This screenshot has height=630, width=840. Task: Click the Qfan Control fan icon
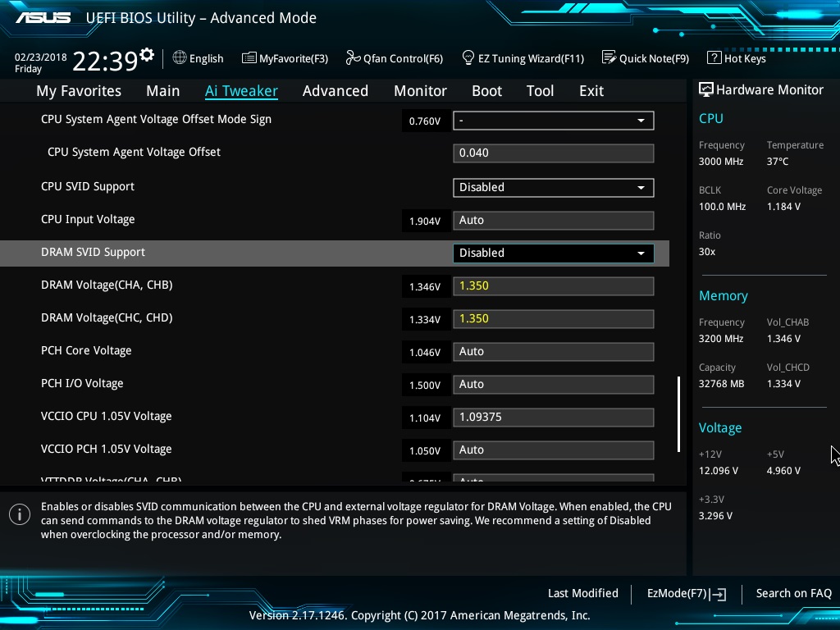353,57
